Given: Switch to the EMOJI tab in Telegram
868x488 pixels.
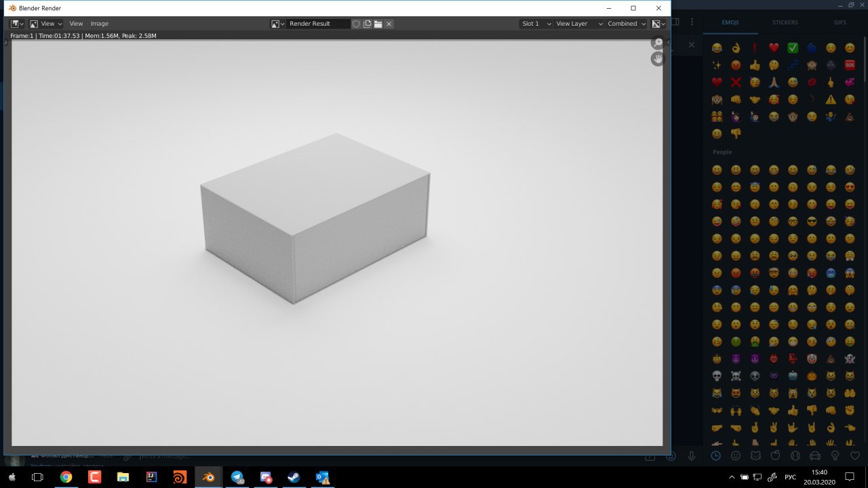Looking at the screenshot, I should click(730, 22).
